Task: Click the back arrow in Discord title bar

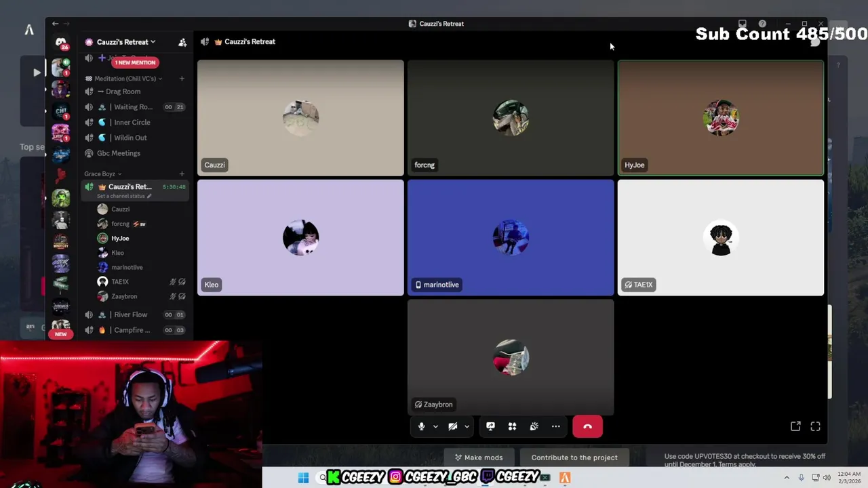Action: [55, 24]
